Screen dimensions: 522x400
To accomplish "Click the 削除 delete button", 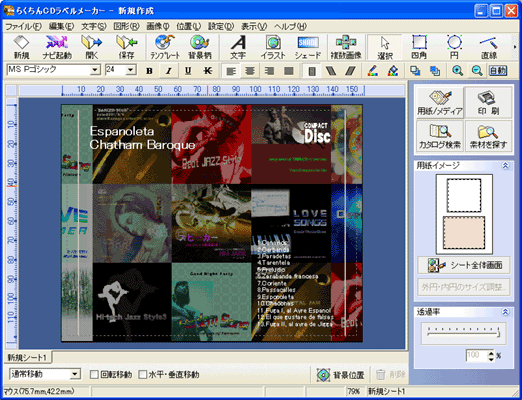I will click(391, 375).
